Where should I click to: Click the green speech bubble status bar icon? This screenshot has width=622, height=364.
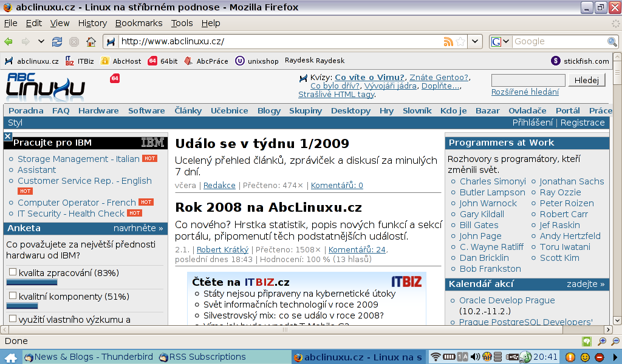pos(586,342)
